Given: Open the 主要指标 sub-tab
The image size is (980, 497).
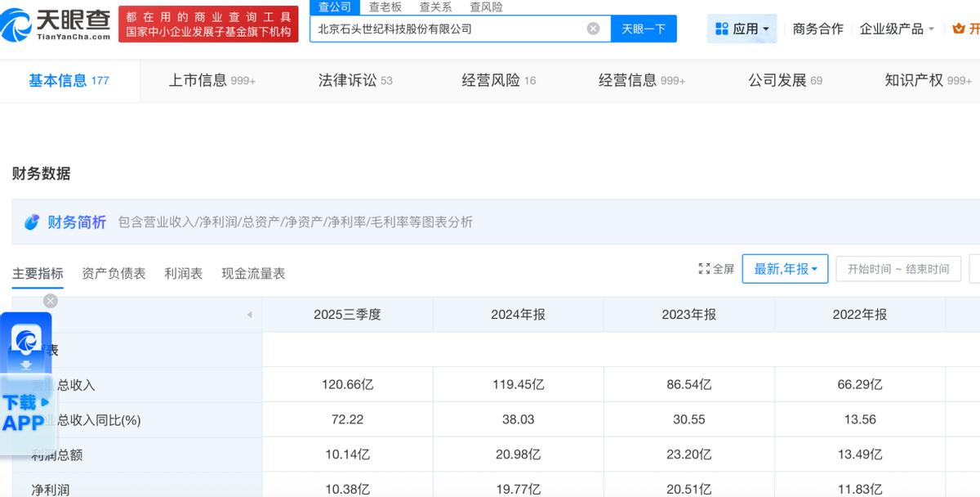Looking at the screenshot, I should [38, 273].
